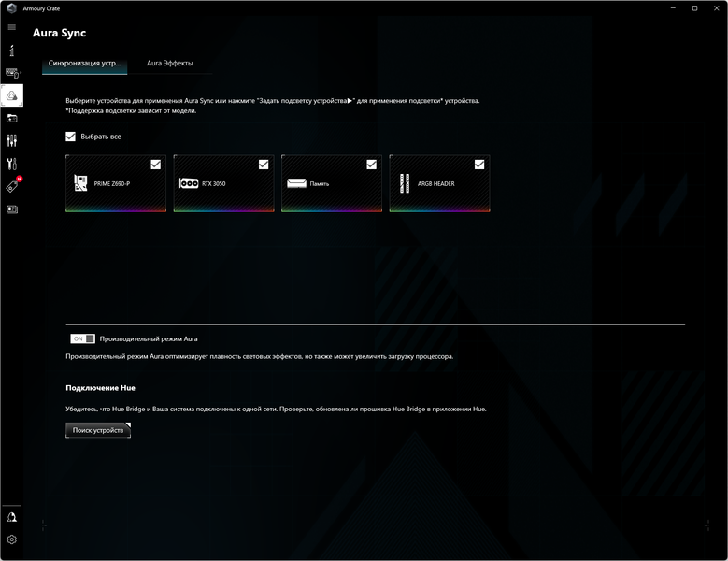The width and height of the screenshot is (728, 561).
Task: Uncheck the RTX 3050 device checkbox
Action: click(x=264, y=165)
